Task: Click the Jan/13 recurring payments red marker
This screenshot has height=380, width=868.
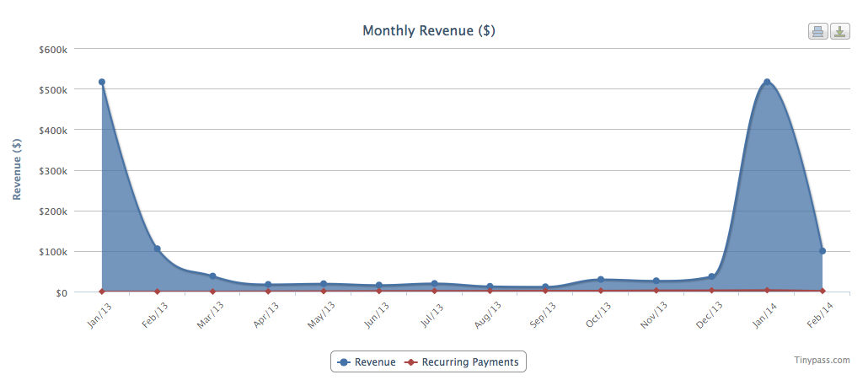Action: click(x=102, y=292)
